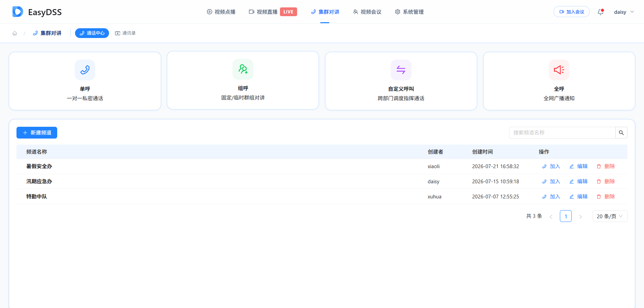This screenshot has width=644, height=308.
Task: Open the 视频会议 menu
Action: pyautogui.click(x=367, y=12)
